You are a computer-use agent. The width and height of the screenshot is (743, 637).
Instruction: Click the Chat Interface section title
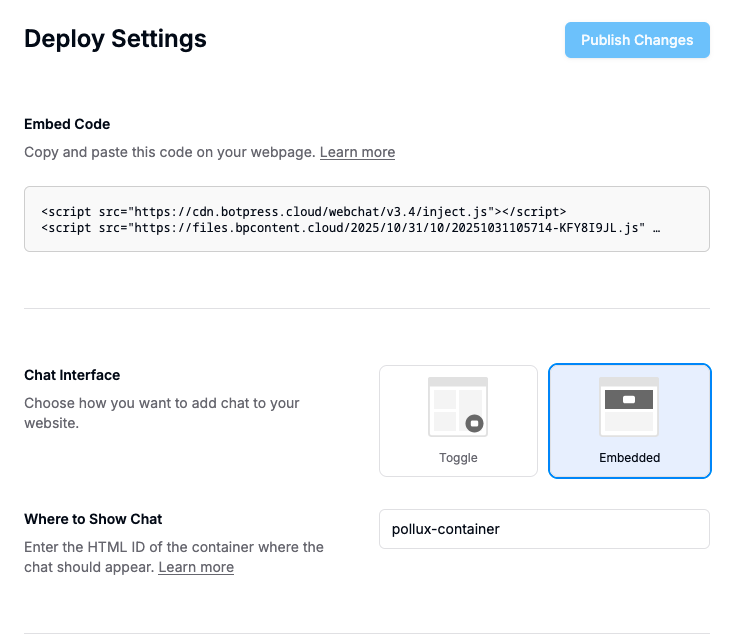(x=72, y=375)
